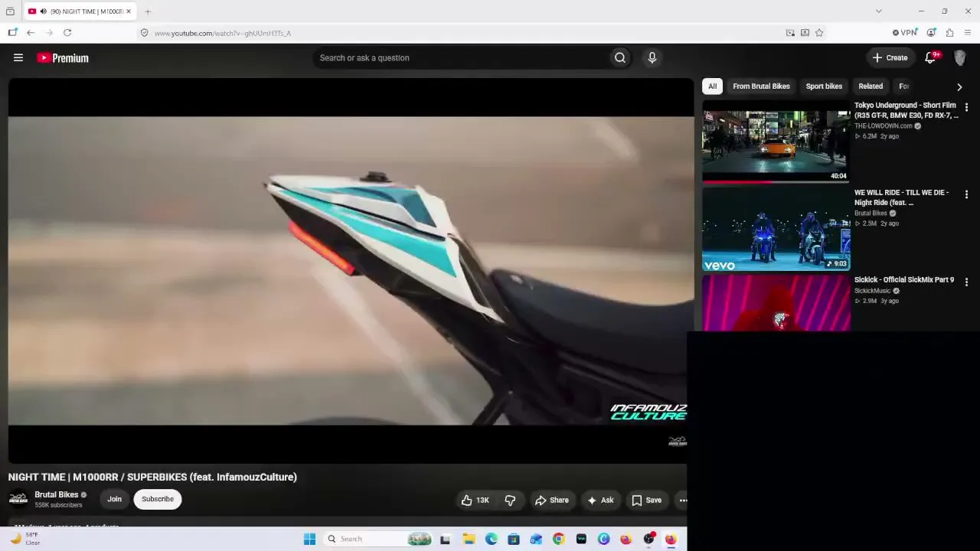The width and height of the screenshot is (980, 551).
Task: Open the browser application menu
Action: click(x=968, y=33)
